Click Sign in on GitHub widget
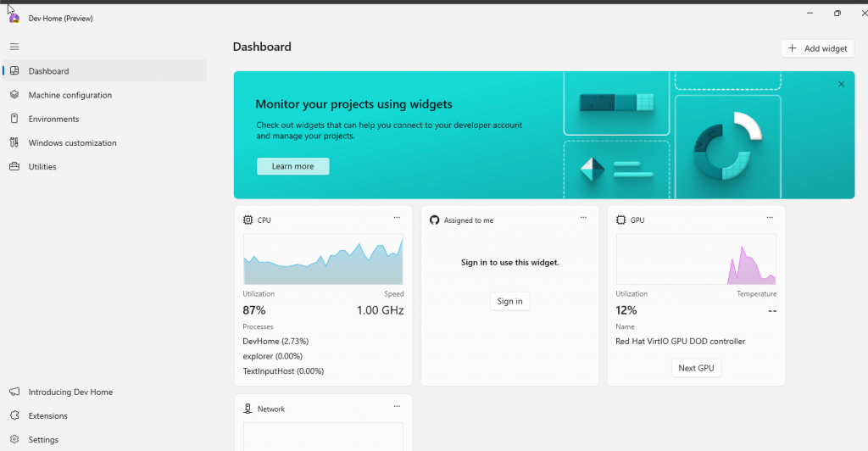The height and width of the screenshot is (451, 868). tap(509, 301)
